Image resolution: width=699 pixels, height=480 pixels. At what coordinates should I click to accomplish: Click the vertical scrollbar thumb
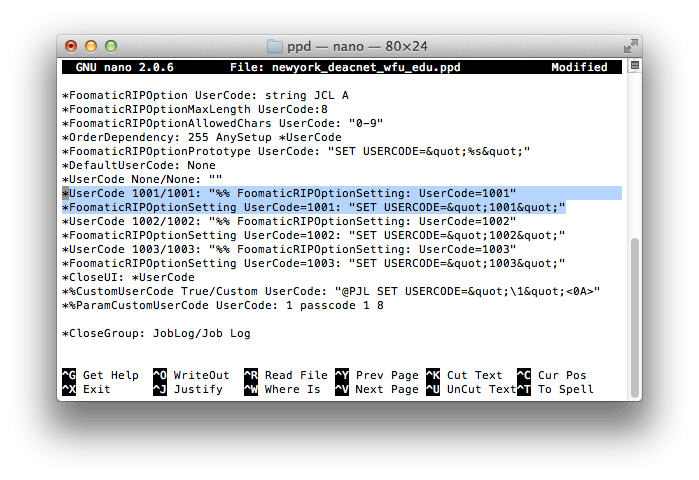coord(635,318)
